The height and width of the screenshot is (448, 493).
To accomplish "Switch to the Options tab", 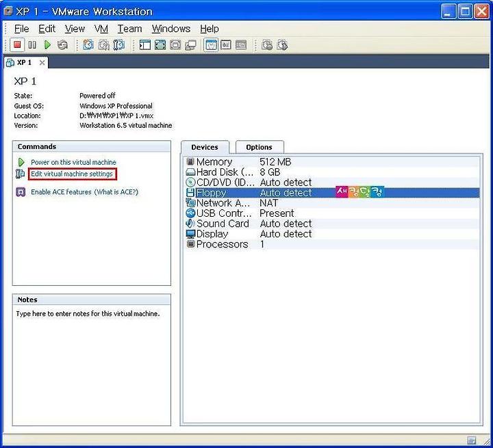I will click(260, 147).
